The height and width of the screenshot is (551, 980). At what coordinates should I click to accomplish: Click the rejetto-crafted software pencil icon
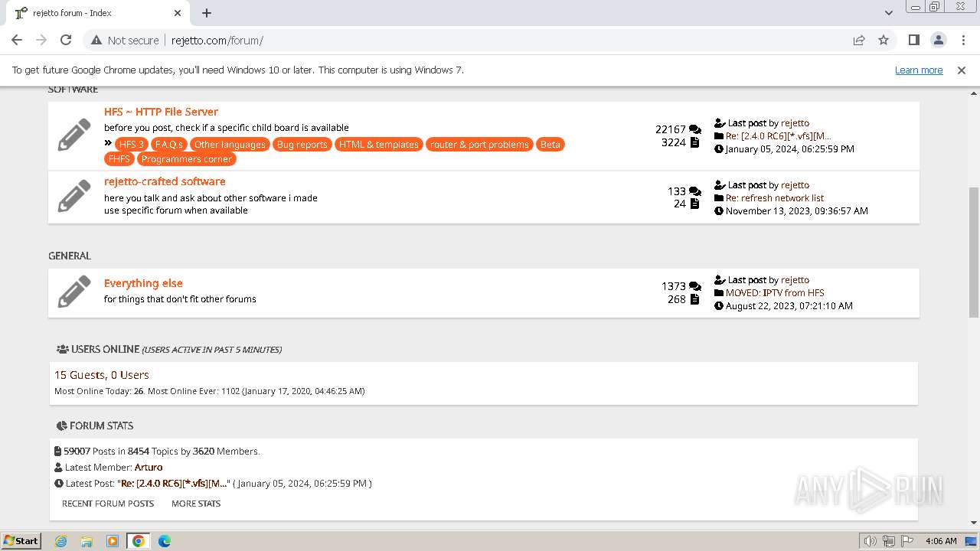pos(74,197)
